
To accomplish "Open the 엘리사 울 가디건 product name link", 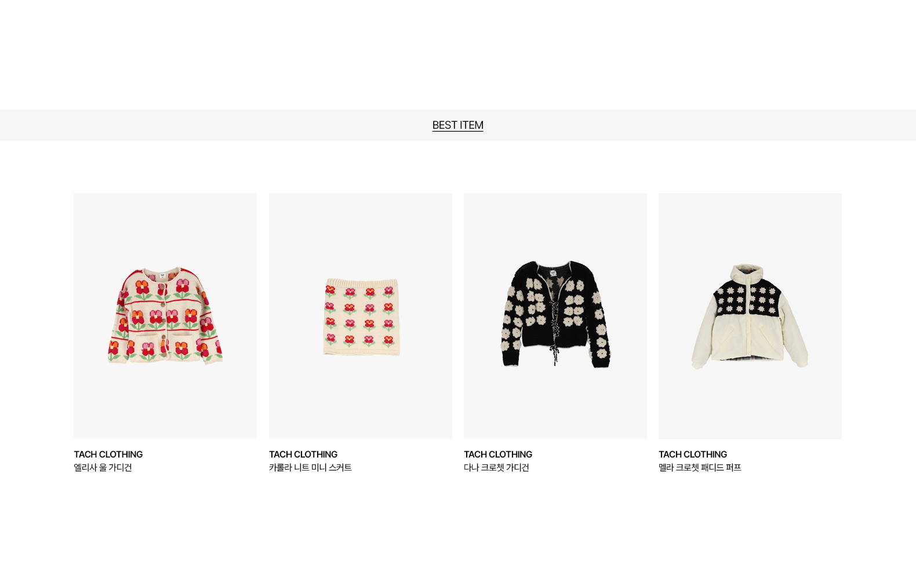I will click(103, 467).
